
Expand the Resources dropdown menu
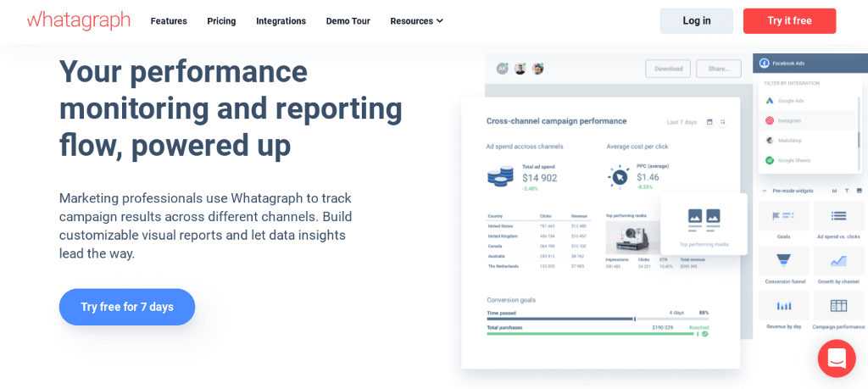pyautogui.click(x=417, y=21)
